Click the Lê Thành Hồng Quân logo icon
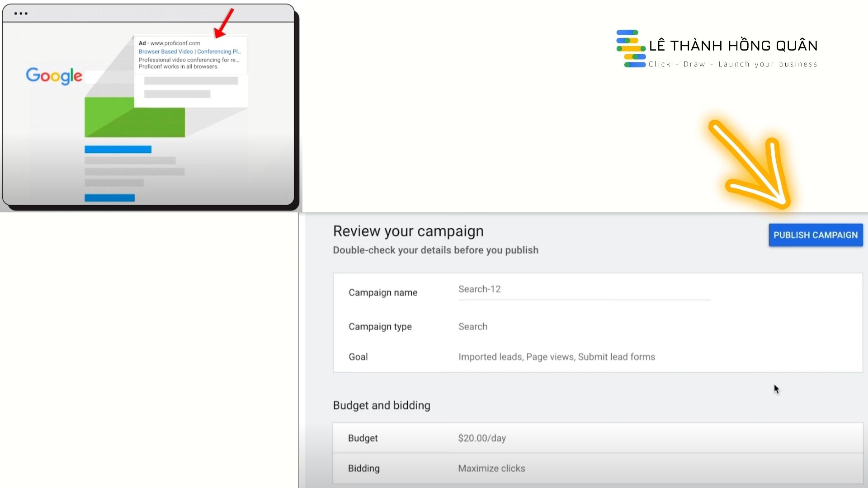The image size is (868, 488). pyautogui.click(x=631, y=48)
